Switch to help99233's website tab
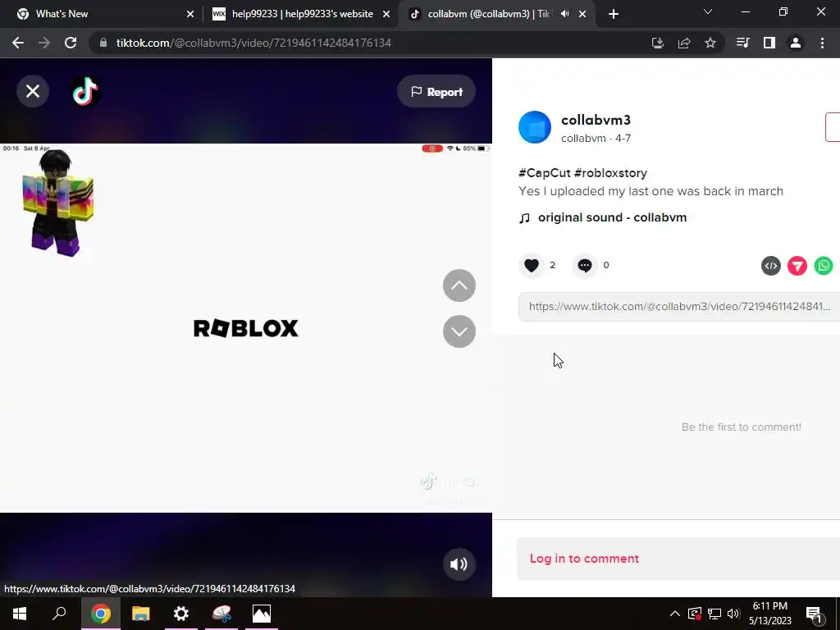Viewport: 840px width, 630px height. (x=302, y=14)
